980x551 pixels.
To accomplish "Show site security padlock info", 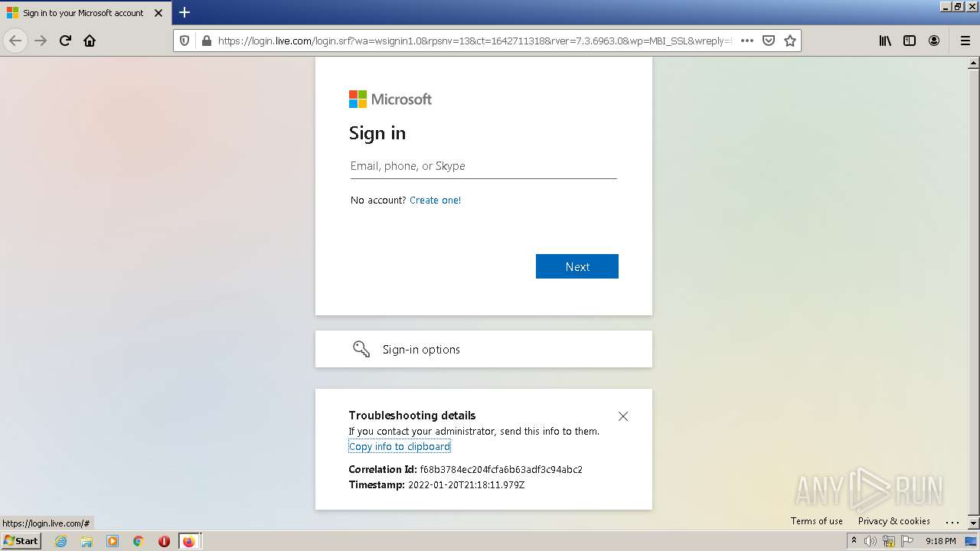I will (x=206, y=41).
